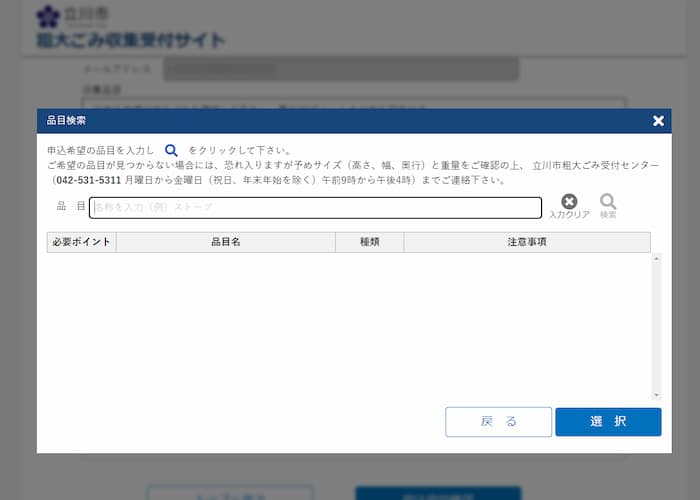Click the 品目名 column header

[225, 242]
